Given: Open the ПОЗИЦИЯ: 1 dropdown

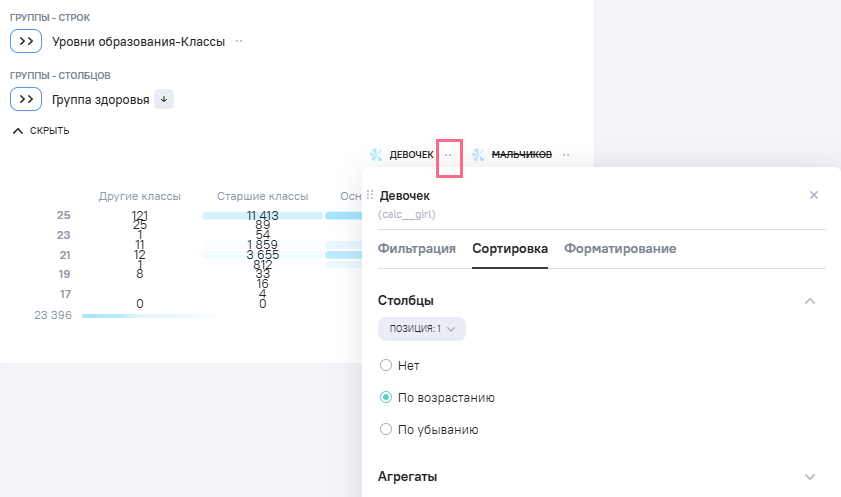Looking at the screenshot, I should 422,329.
